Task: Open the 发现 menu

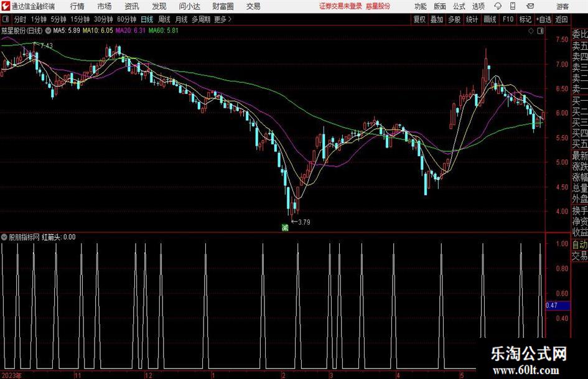Action: point(159,6)
